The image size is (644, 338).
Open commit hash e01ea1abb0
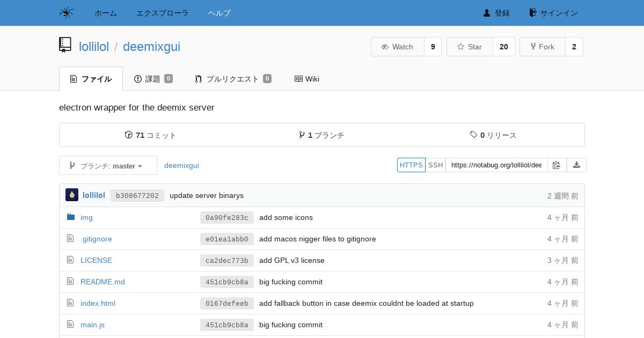pos(227,239)
